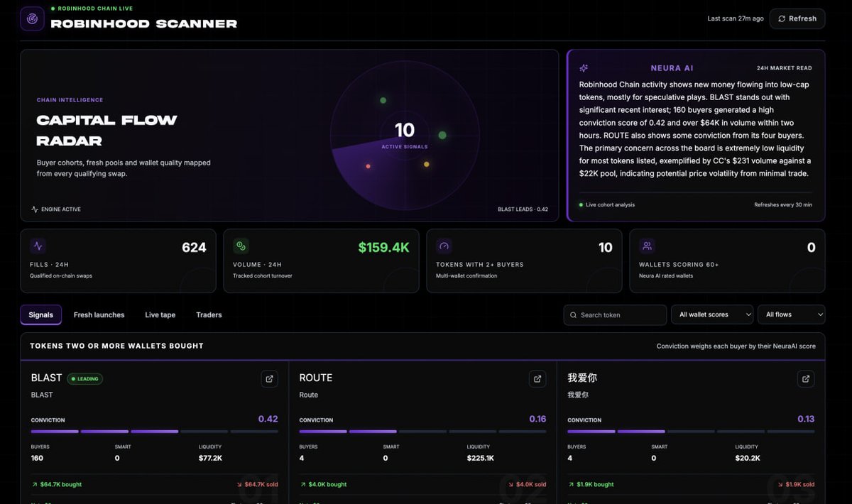This screenshot has height=504, width=852.
Task: Click the BLAST conviction score 0.42
Action: click(268, 419)
